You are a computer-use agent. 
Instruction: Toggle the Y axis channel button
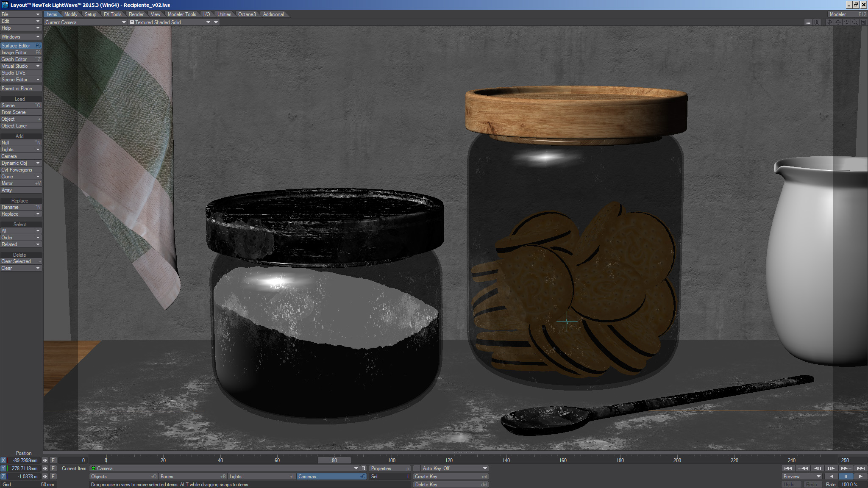[x=4, y=468]
